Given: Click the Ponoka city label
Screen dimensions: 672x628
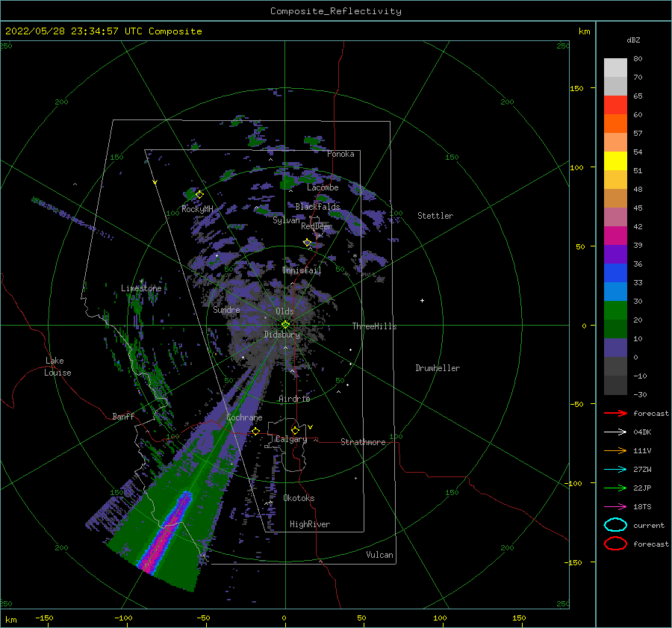Looking at the screenshot, I should [340, 154].
